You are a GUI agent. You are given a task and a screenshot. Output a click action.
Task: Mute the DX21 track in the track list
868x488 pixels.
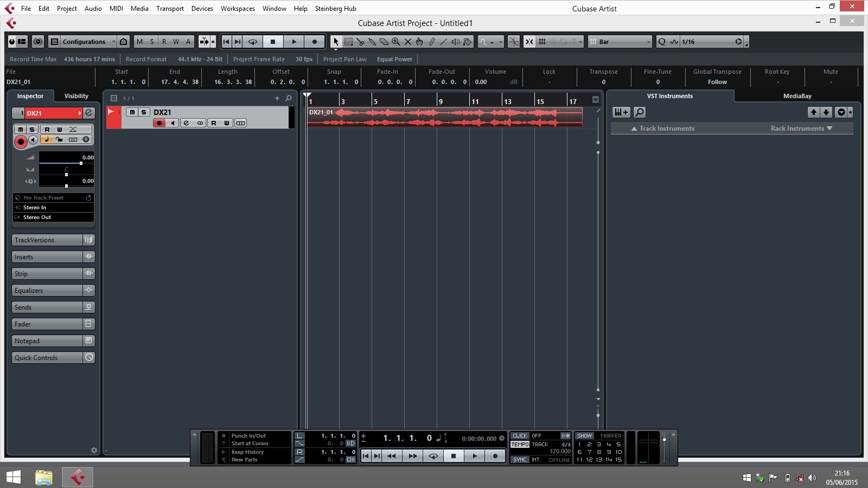(132, 112)
